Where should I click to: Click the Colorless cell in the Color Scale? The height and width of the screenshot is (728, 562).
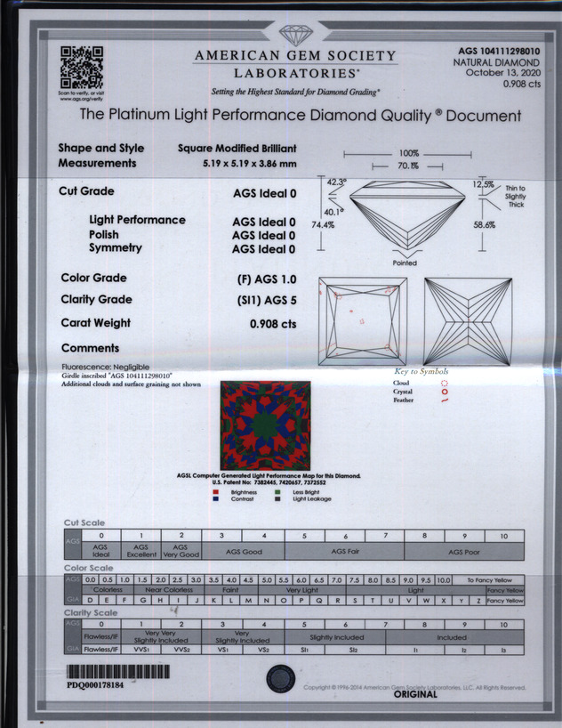click(108, 590)
